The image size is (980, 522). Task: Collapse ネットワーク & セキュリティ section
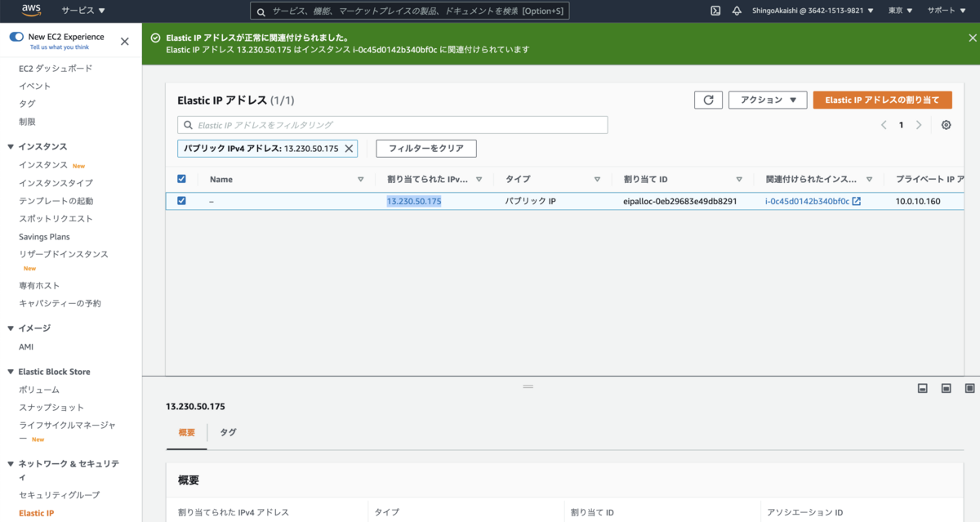click(11, 464)
